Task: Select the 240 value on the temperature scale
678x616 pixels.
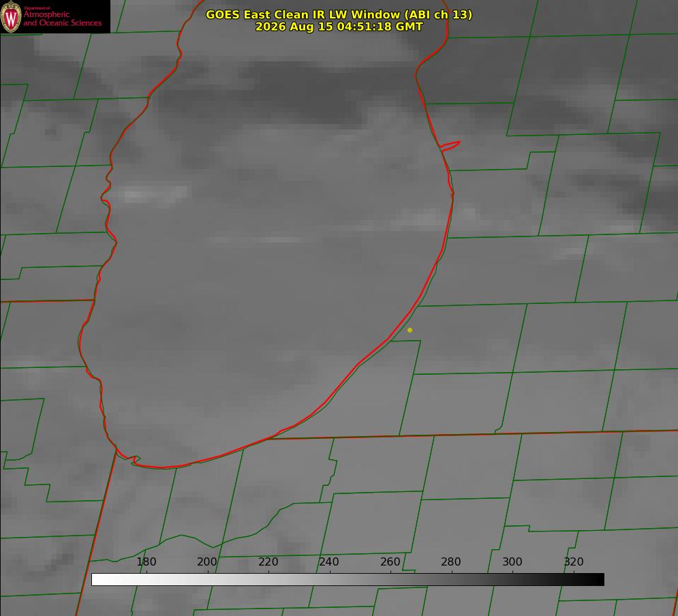Action: point(329,561)
